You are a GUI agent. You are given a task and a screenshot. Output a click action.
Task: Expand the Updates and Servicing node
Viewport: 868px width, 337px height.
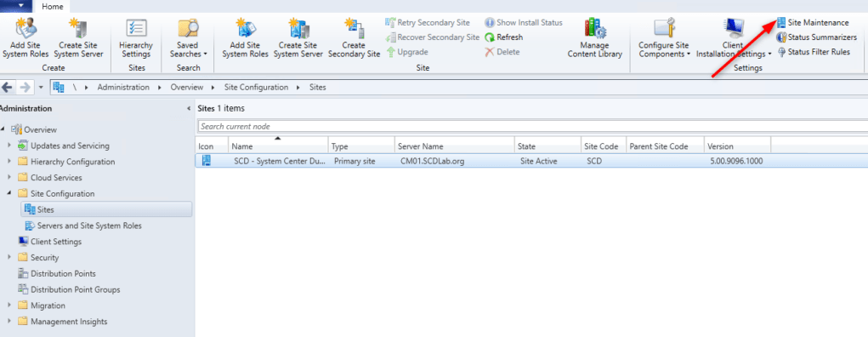(x=9, y=146)
